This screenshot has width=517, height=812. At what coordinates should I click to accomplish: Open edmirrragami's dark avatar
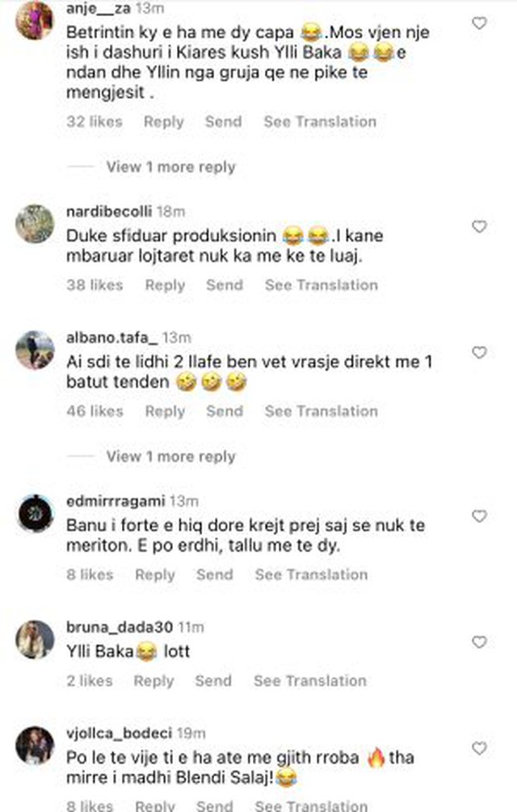tap(35, 513)
